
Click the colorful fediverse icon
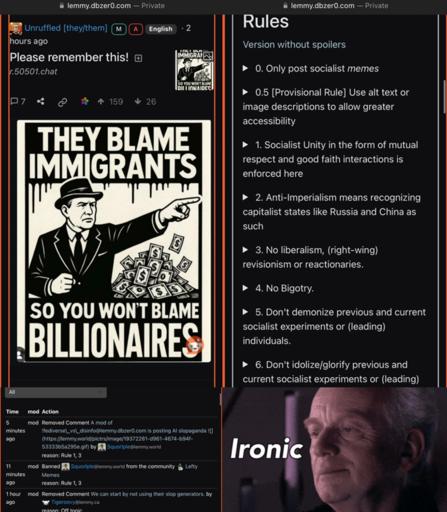click(x=85, y=101)
